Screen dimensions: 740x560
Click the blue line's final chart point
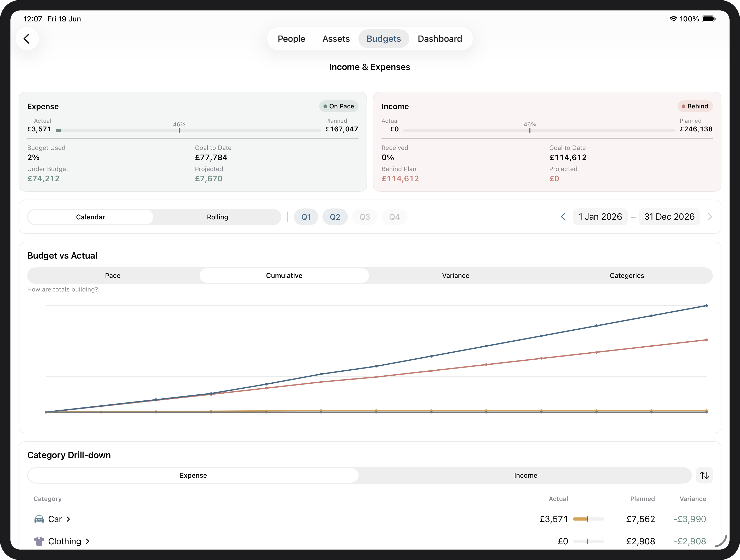(706, 306)
